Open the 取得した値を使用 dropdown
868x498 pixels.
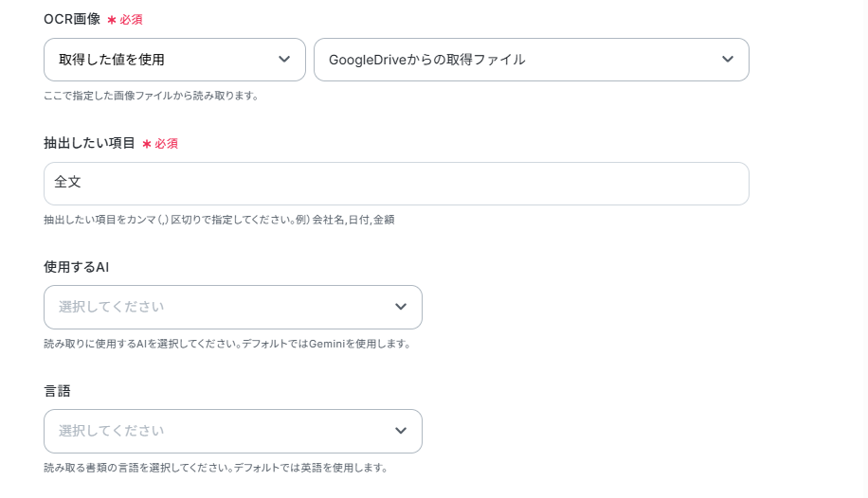161,60
